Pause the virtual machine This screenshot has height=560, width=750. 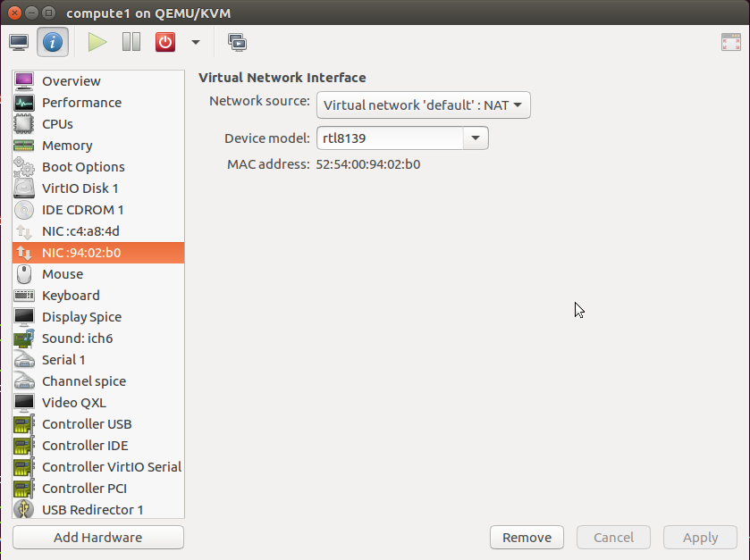coord(131,42)
